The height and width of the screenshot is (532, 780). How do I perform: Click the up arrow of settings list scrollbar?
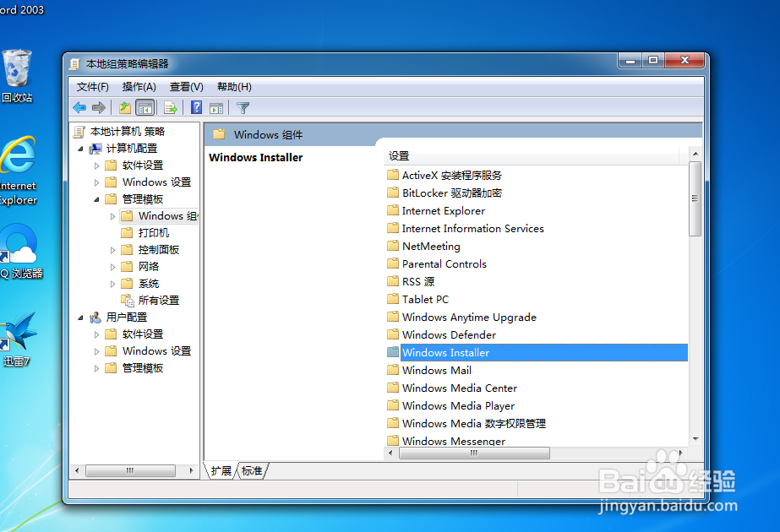[x=695, y=154]
